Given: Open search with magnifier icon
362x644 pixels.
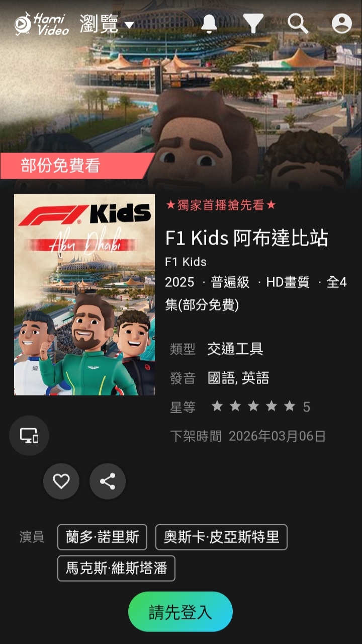Looking at the screenshot, I should [x=298, y=24].
